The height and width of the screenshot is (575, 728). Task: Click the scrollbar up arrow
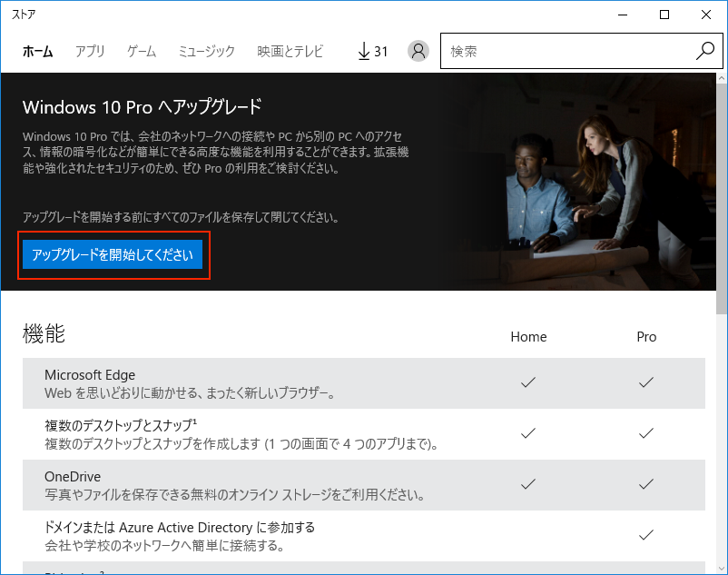tap(721, 79)
